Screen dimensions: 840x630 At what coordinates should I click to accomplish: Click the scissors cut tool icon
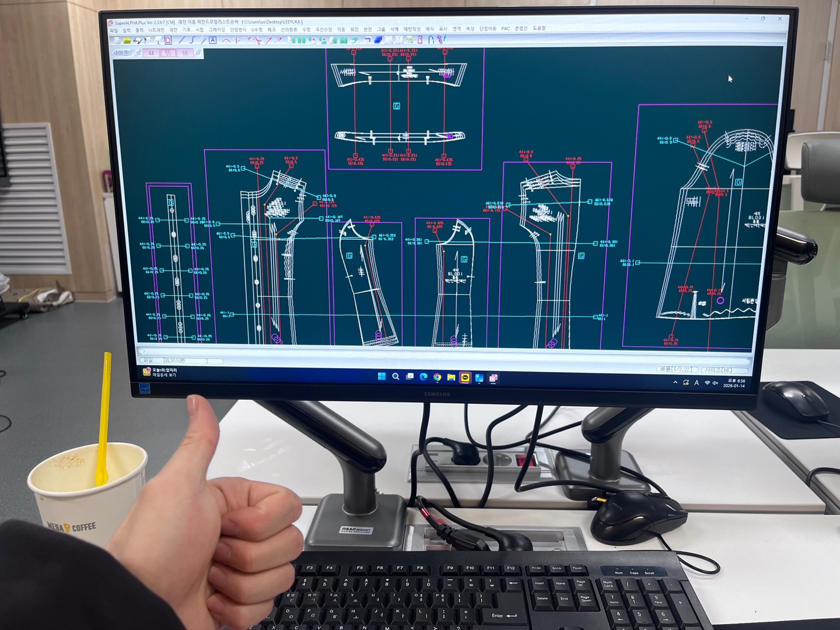coord(257,40)
